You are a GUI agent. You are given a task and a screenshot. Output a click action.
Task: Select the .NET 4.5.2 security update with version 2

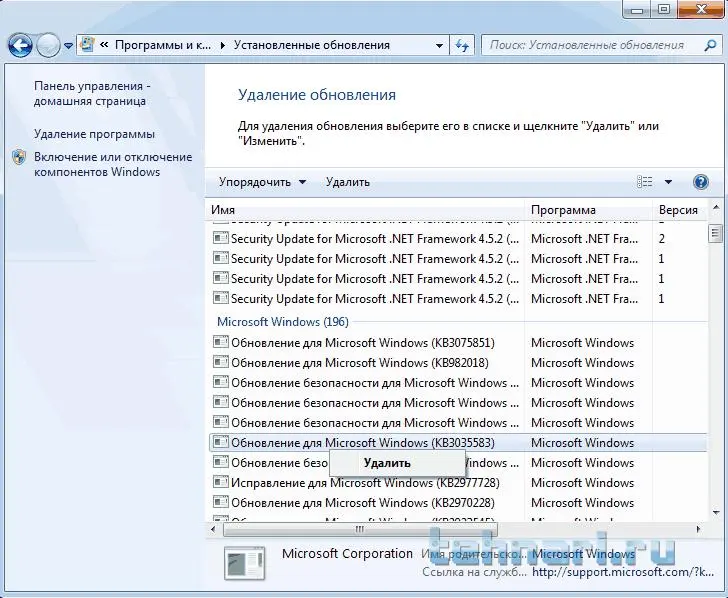pos(458,239)
